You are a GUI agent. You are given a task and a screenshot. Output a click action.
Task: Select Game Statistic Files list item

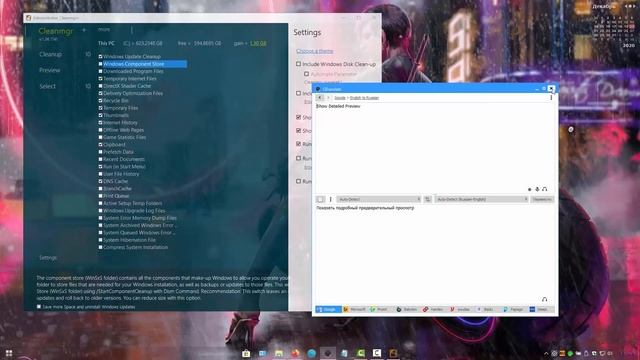coord(124,137)
